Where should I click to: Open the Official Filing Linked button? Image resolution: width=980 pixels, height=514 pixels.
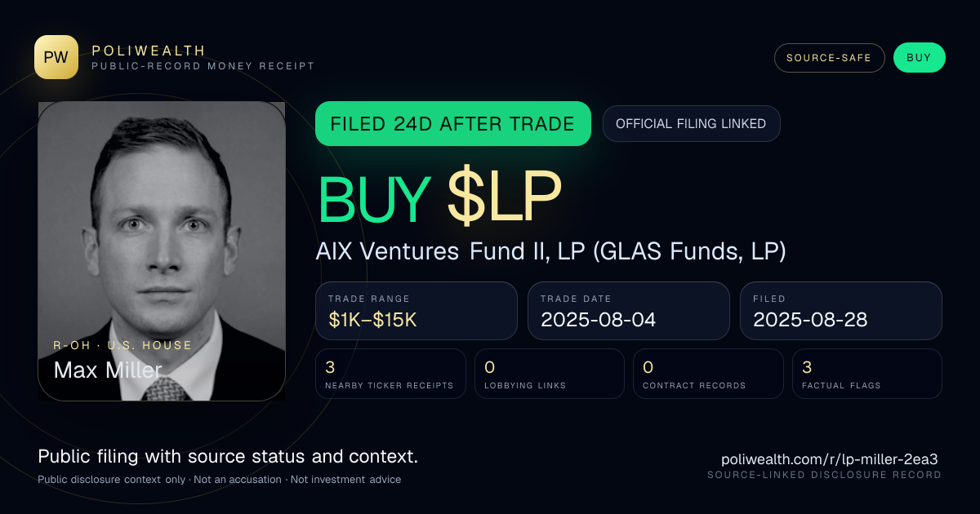[x=691, y=124]
